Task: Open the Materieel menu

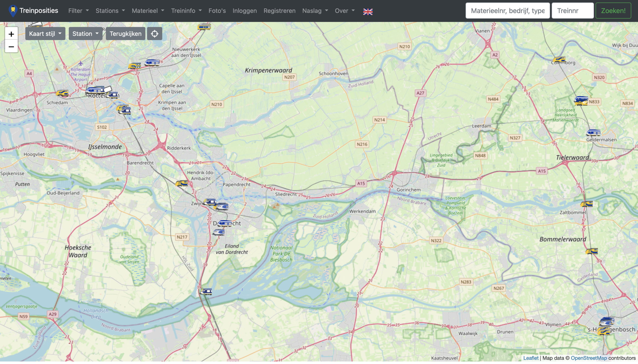Action: point(148,11)
